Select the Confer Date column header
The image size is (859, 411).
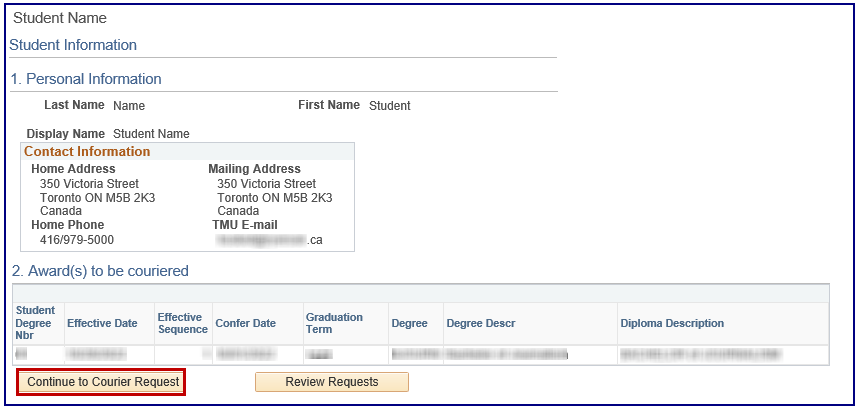point(245,323)
